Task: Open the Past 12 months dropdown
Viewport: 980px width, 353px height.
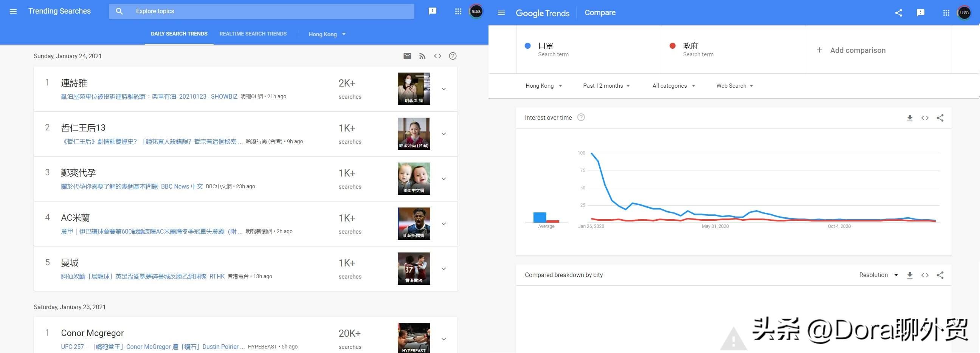Action: coord(606,85)
